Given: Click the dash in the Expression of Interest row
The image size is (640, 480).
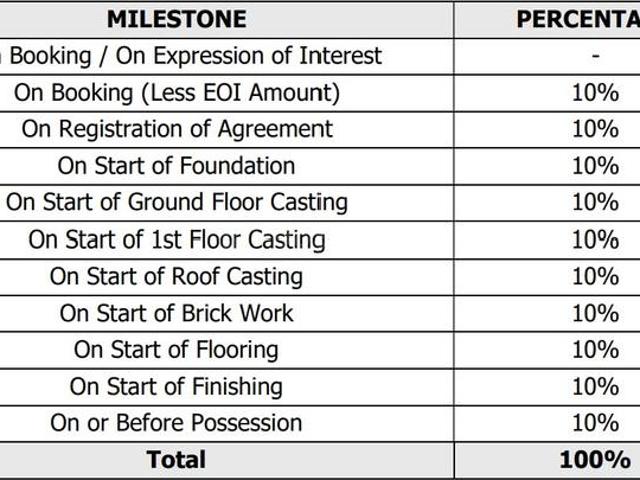Looking at the screenshot, I should 595,56.
